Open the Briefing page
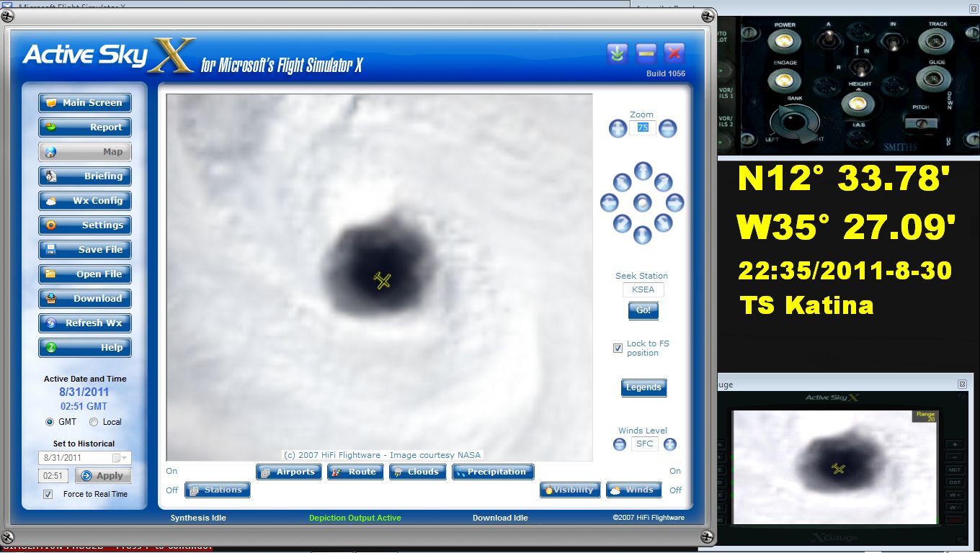 pyautogui.click(x=85, y=176)
